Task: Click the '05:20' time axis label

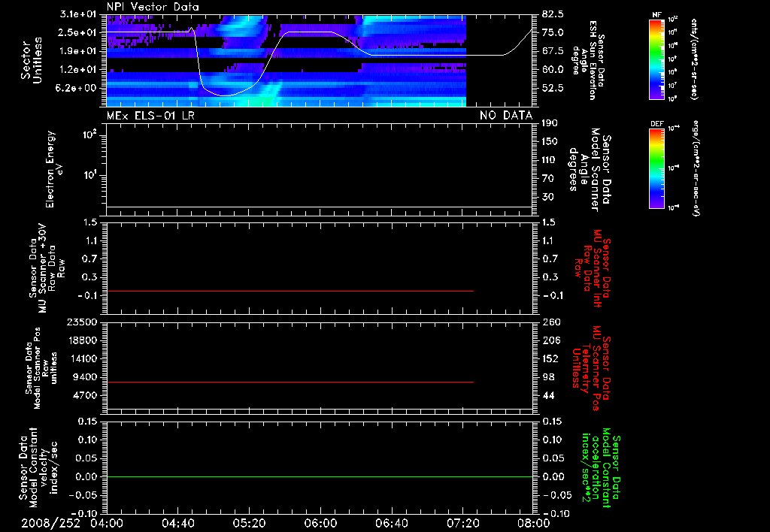Action: pyautogui.click(x=249, y=523)
